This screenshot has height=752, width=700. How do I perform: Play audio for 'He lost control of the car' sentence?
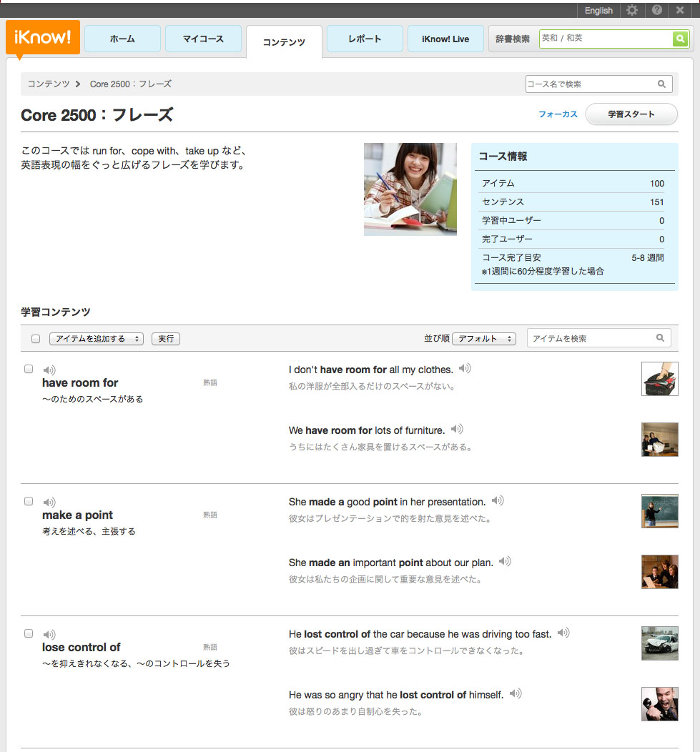point(563,633)
